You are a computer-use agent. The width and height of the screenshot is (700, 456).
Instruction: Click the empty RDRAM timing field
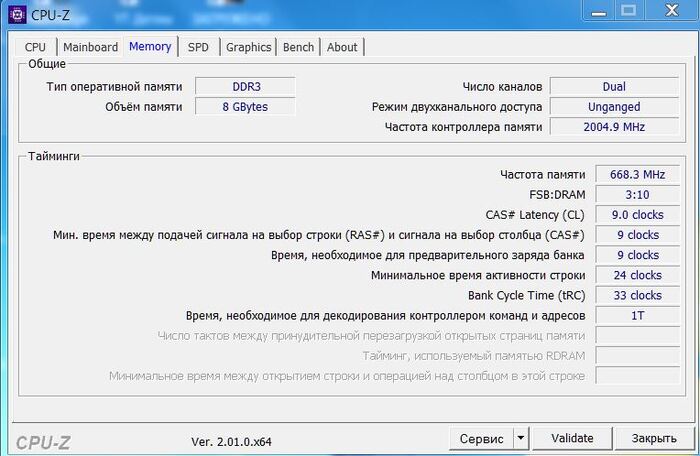(638, 356)
